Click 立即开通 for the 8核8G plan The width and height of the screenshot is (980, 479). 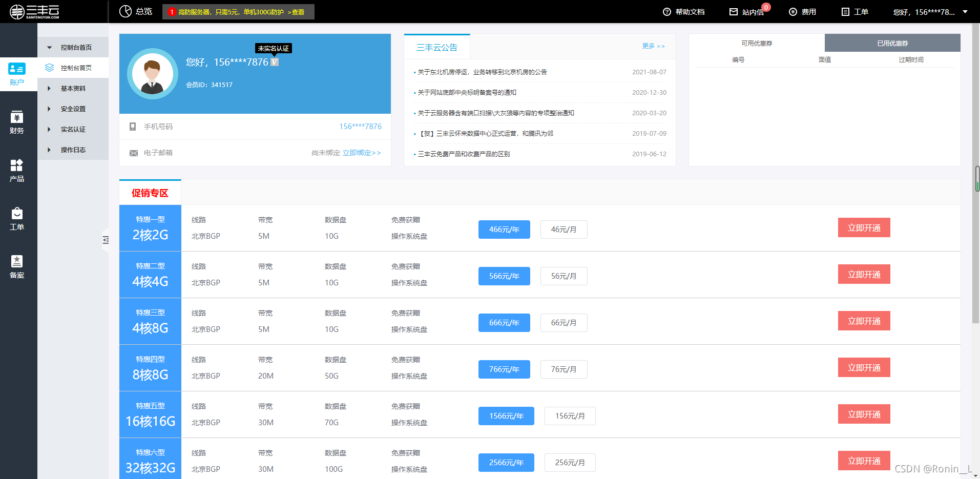864,367
